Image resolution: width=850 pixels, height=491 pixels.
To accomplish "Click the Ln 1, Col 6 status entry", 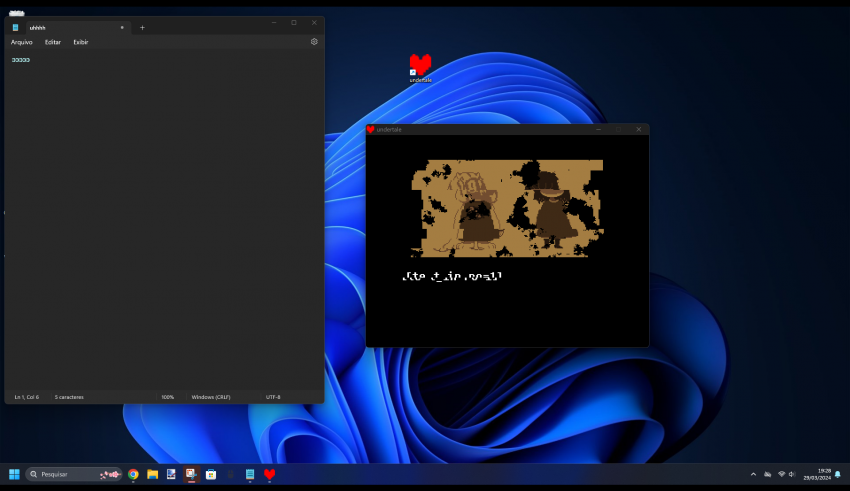I will (x=27, y=397).
